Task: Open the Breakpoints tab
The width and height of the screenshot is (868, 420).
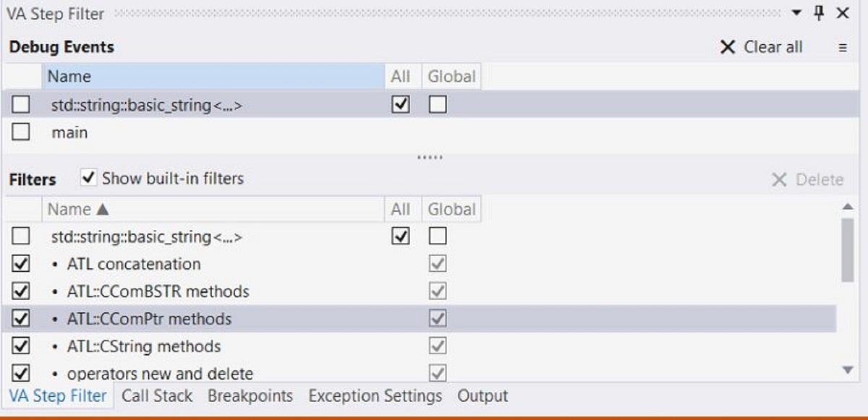Action: (x=250, y=396)
